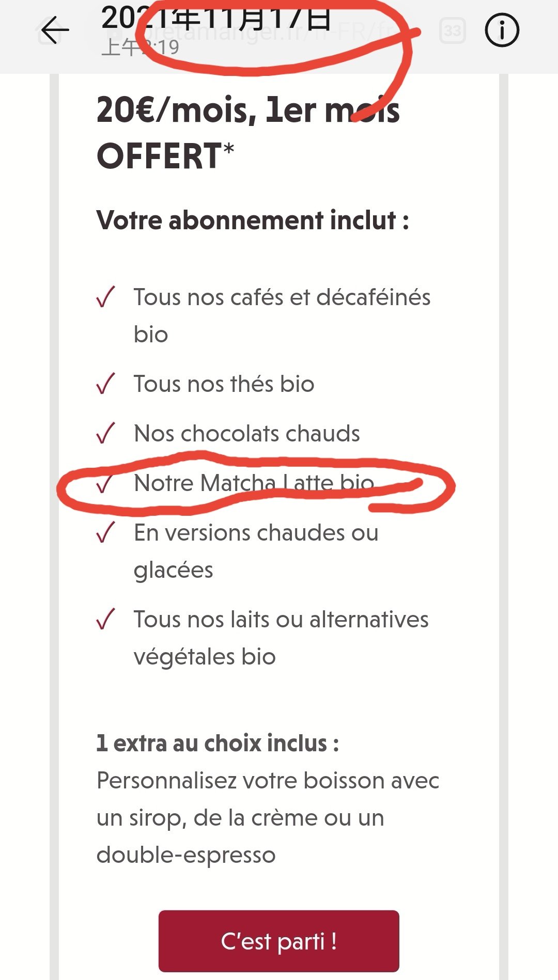Tap the Personnalisez votre boisson paragraph
This screenshot has width=558, height=980.
(268, 818)
